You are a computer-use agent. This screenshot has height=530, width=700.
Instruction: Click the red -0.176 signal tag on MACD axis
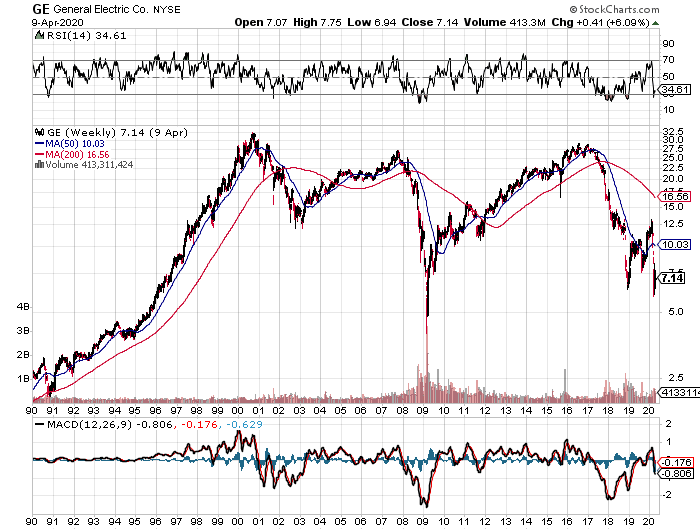(676, 463)
